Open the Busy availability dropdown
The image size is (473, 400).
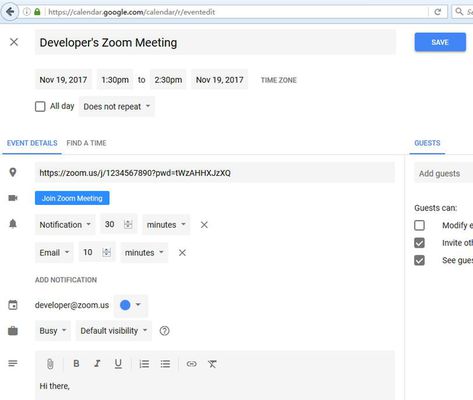(x=53, y=331)
